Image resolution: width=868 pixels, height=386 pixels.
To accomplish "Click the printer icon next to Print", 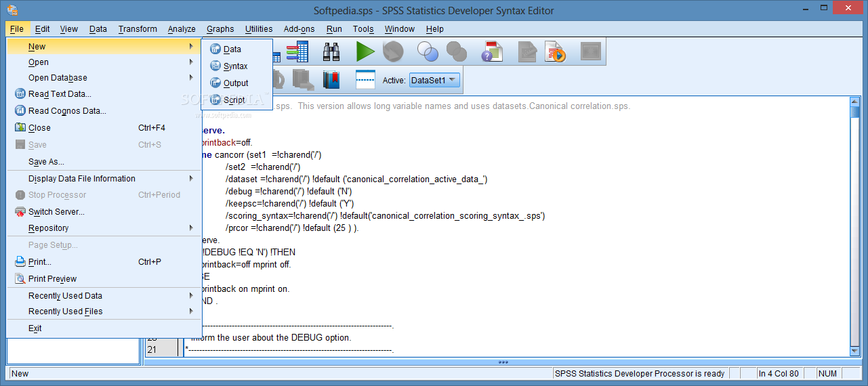I will [x=20, y=261].
